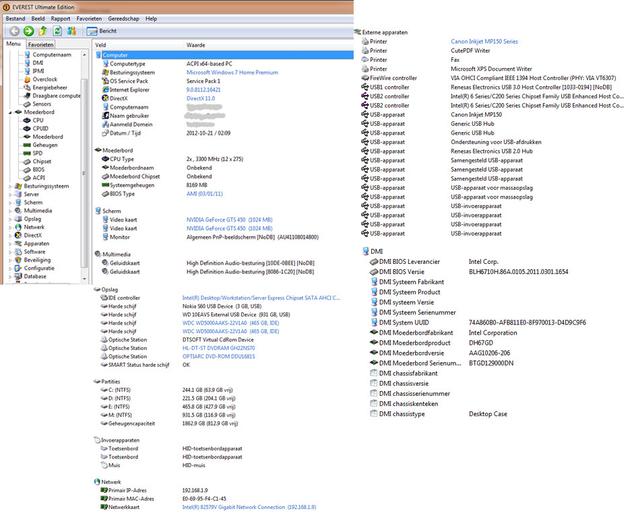Switch to the Favorieten tab
The height and width of the screenshot is (517, 640).
coord(41,45)
